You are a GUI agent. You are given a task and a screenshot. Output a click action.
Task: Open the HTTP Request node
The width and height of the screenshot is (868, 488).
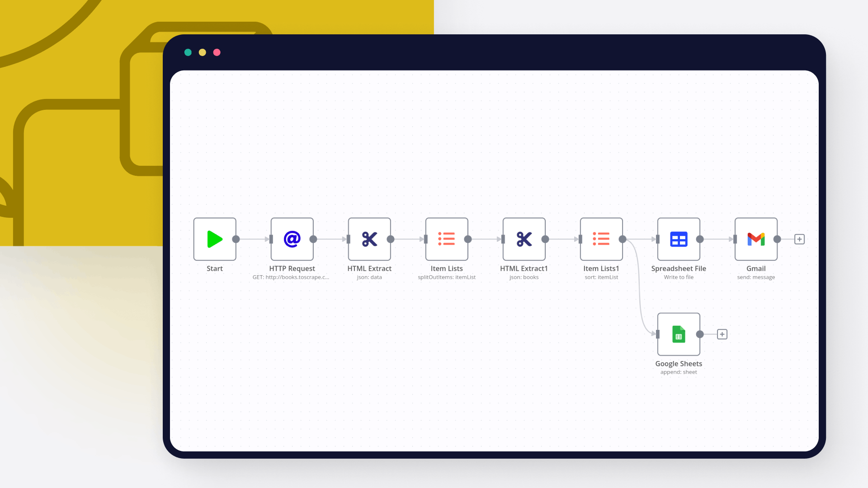(292, 239)
